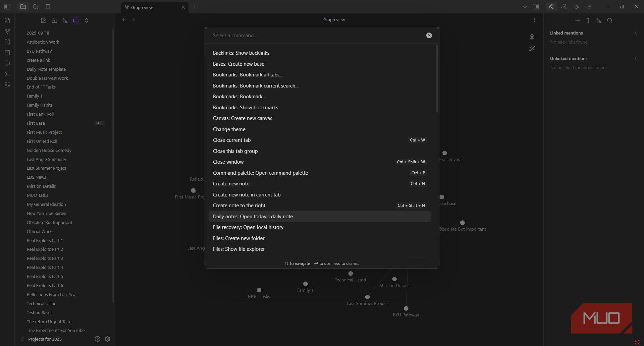
Task: Collapse the Unlinked mentions section
Action: [x=569, y=58]
